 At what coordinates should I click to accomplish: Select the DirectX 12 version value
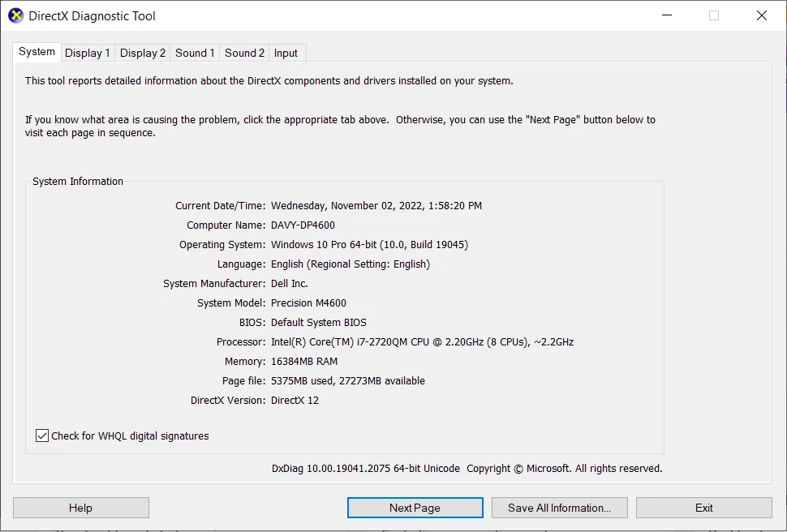[x=295, y=401]
